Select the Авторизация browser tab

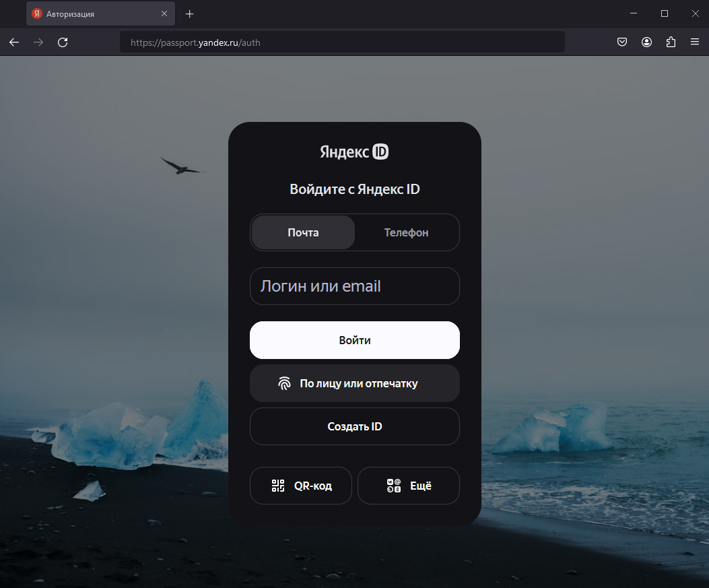point(94,13)
